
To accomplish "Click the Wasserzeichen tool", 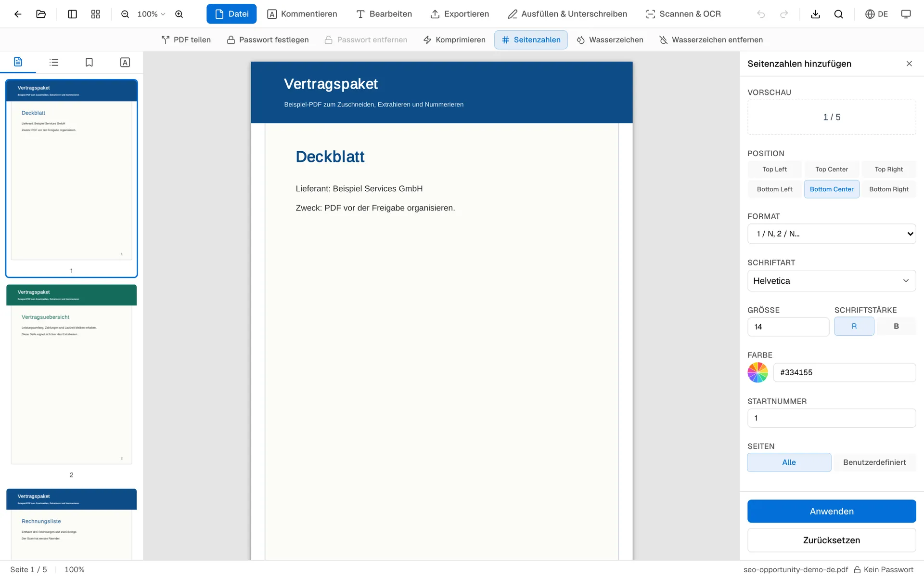I will tap(610, 39).
